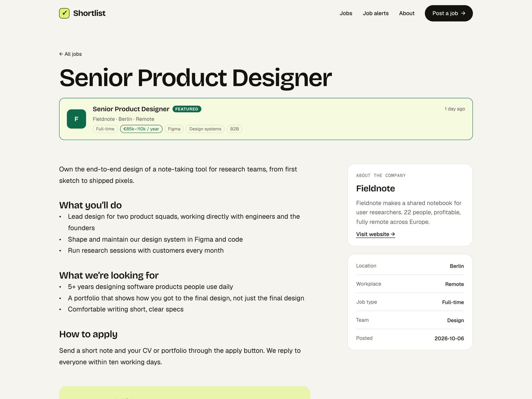532x399 pixels.
Task: Click the Senior Product Designer card title
Action: pyautogui.click(x=131, y=109)
